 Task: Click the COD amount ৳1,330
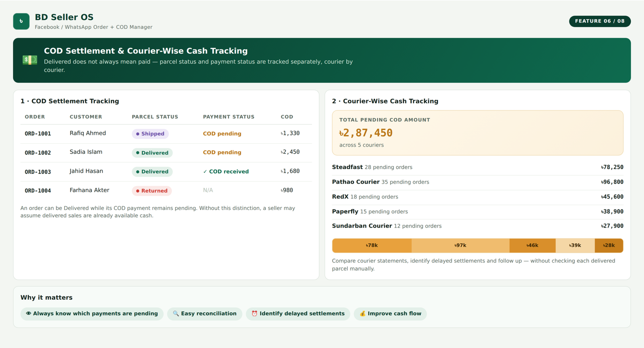(x=290, y=133)
